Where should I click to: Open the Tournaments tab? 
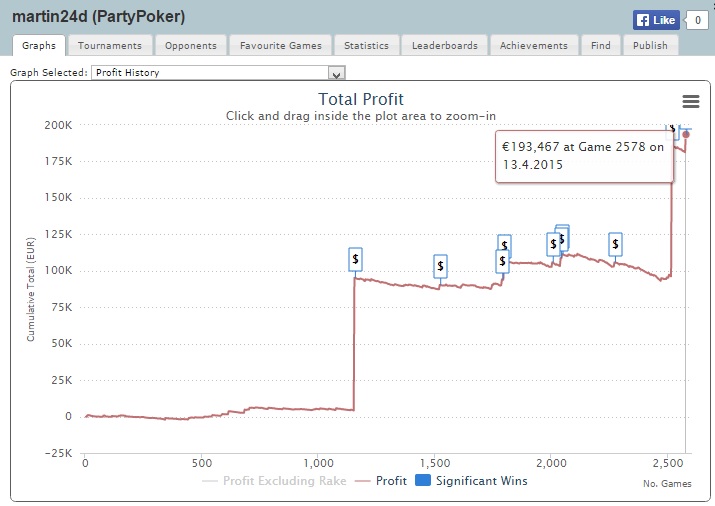click(109, 46)
